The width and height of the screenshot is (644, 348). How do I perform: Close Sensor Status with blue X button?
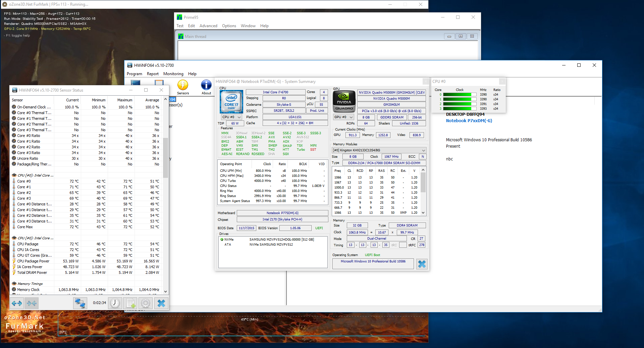161,303
